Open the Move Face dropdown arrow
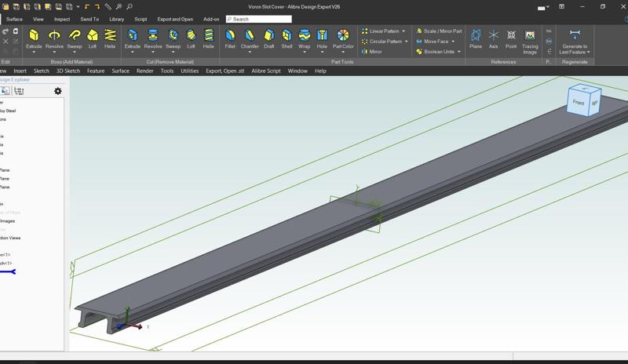Viewport: 628px width, 364px height. (453, 42)
